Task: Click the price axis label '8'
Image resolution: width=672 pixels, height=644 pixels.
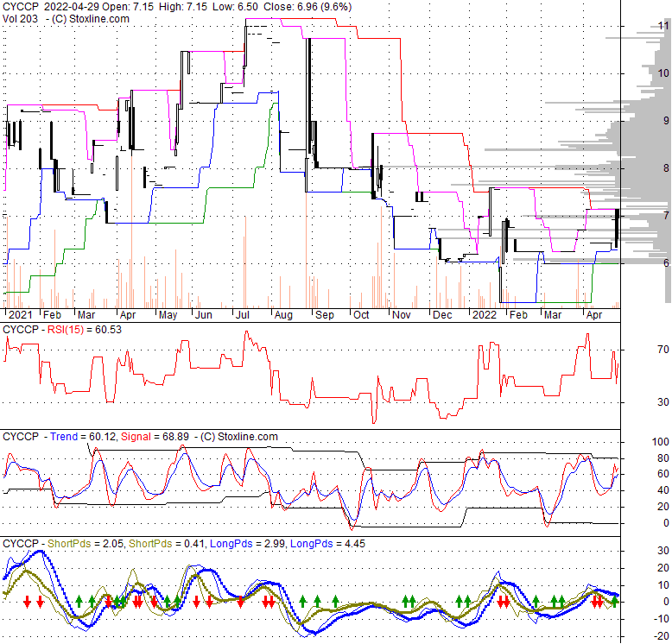Action: click(x=666, y=168)
